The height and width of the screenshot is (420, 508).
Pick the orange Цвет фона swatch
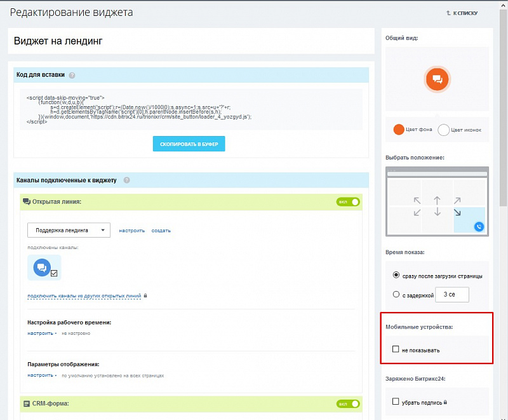(399, 130)
